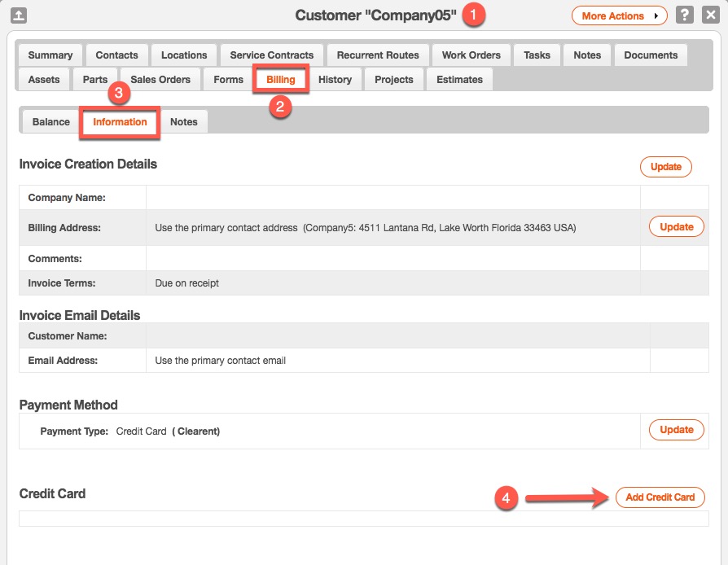Click the upload icon in top-left corner
The image size is (728, 565).
20,15
